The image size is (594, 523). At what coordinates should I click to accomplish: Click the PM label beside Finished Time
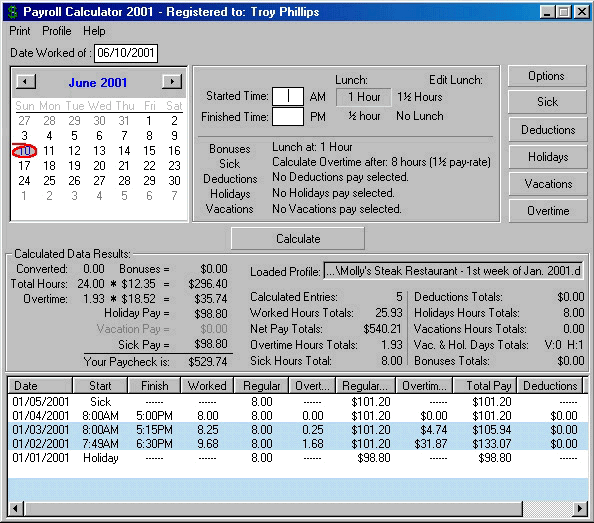click(317, 117)
